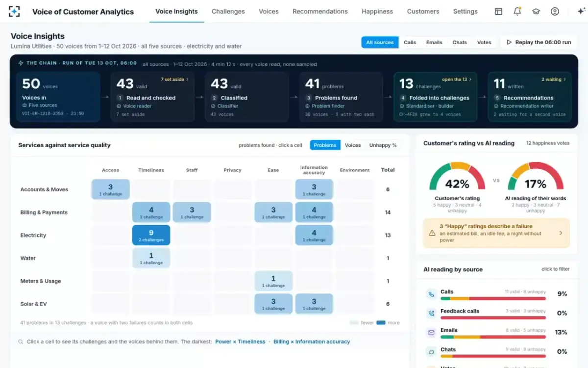Select Water Timeliness cell with 1 problem
Screen dimensions: 588x368
(x=151, y=258)
